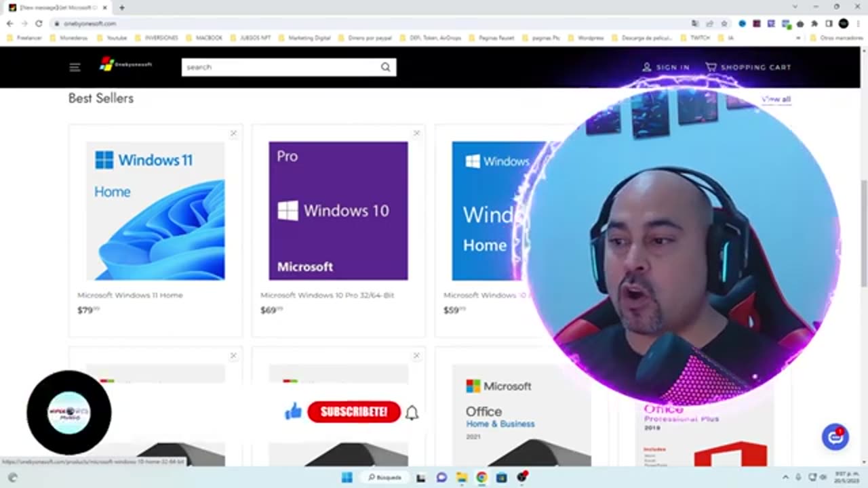Open the Windows 11 Home product image

click(155, 211)
